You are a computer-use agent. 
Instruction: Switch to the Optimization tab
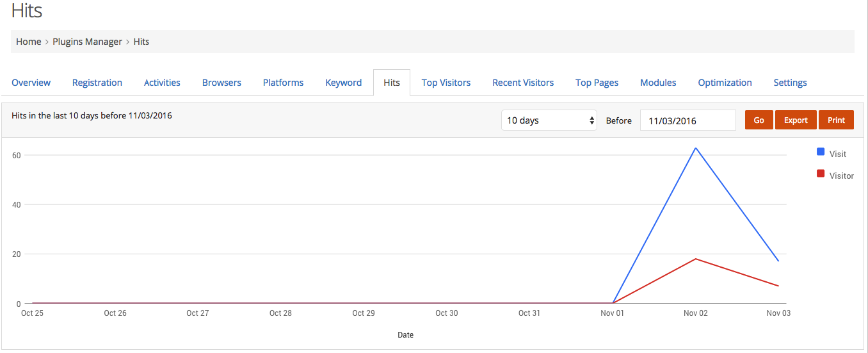click(x=725, y=83)
